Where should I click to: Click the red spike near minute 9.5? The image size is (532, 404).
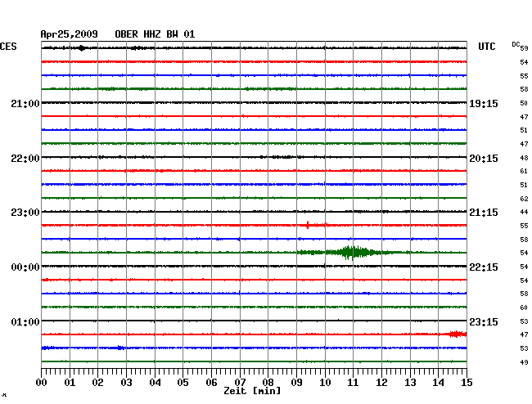coord(308,225)
